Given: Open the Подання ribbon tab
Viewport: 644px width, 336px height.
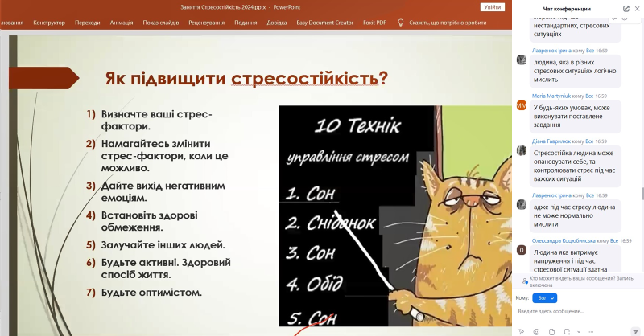Looking at the screenshot, I should click(246, 23).
